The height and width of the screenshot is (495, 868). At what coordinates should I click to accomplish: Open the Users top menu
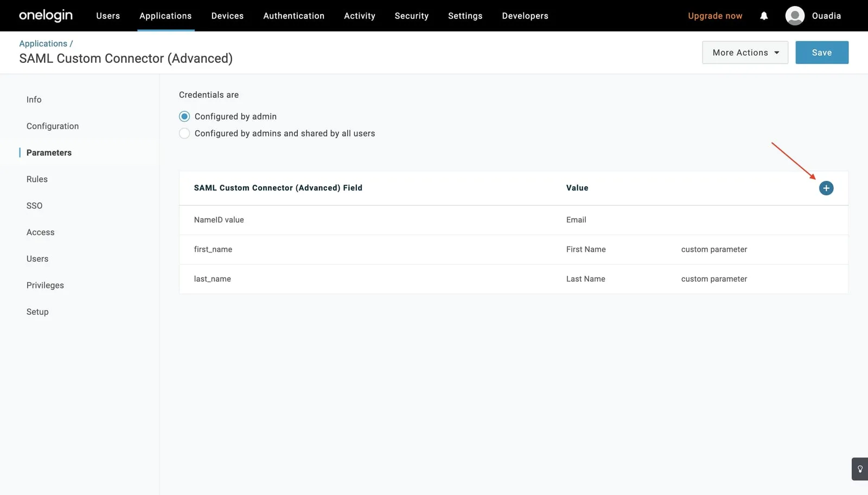(x=108, y=16)
